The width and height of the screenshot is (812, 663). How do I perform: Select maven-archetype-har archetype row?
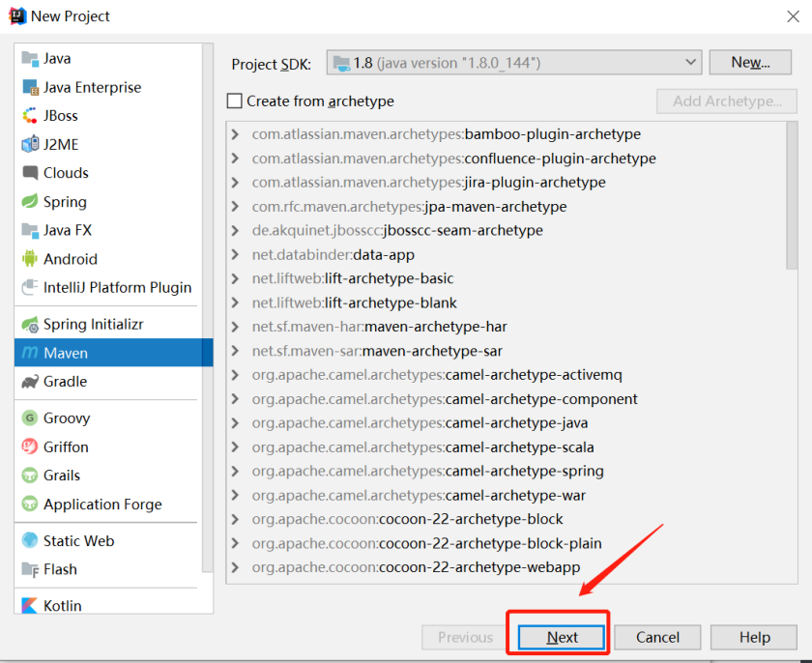(x=506, y=327)
